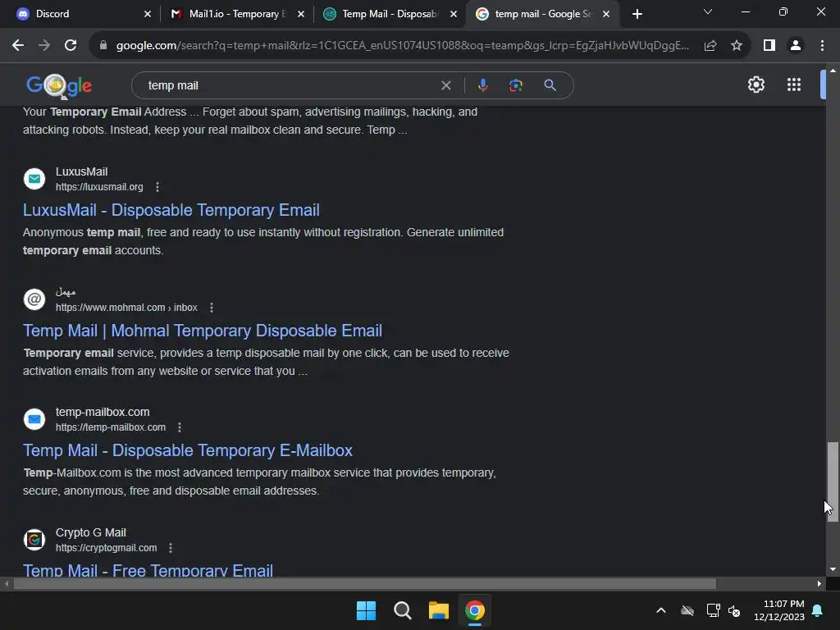Open more options for the temp-mailbox.com result
The width and height of the screenshot is (840, 630).
click(180, 427)
